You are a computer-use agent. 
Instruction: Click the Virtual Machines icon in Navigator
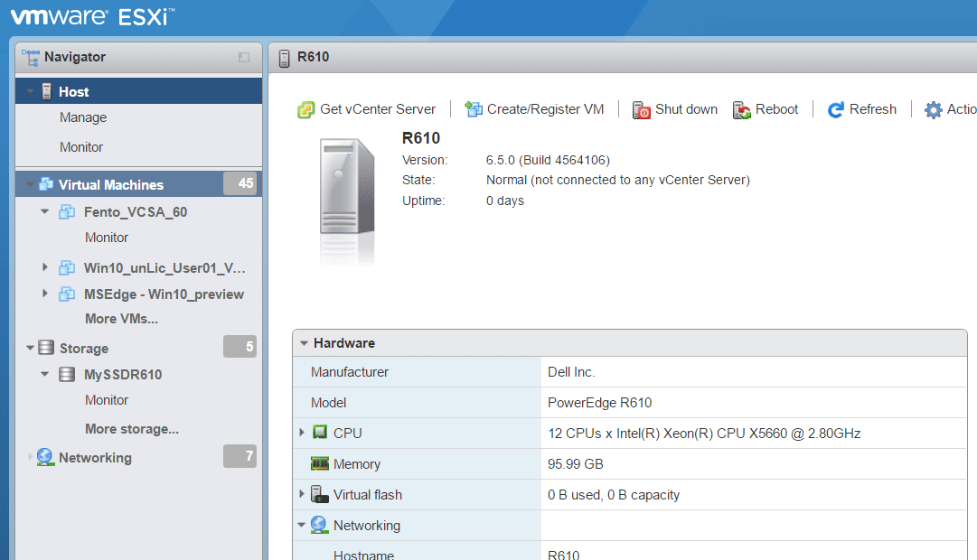click(46, 184)
